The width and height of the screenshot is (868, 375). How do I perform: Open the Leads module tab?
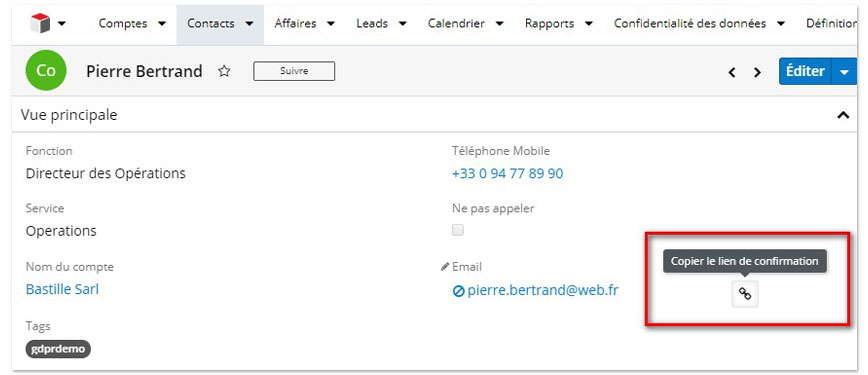click(x=372, y=23)
